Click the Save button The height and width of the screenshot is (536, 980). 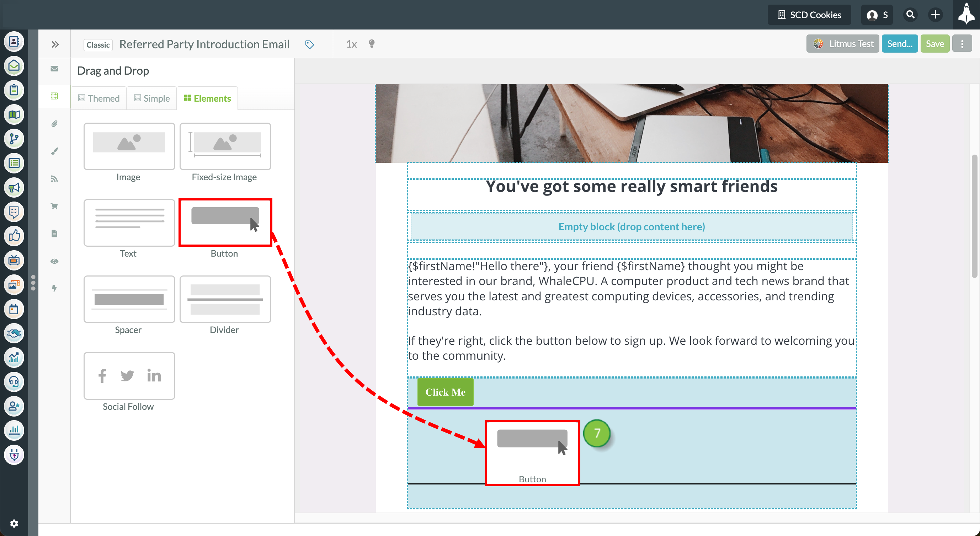935,44
